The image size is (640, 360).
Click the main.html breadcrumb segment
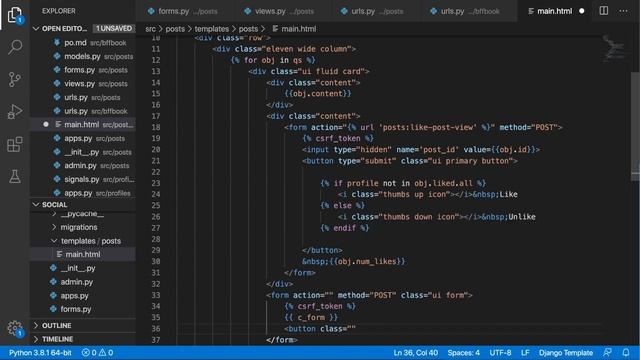click(294, 29)
